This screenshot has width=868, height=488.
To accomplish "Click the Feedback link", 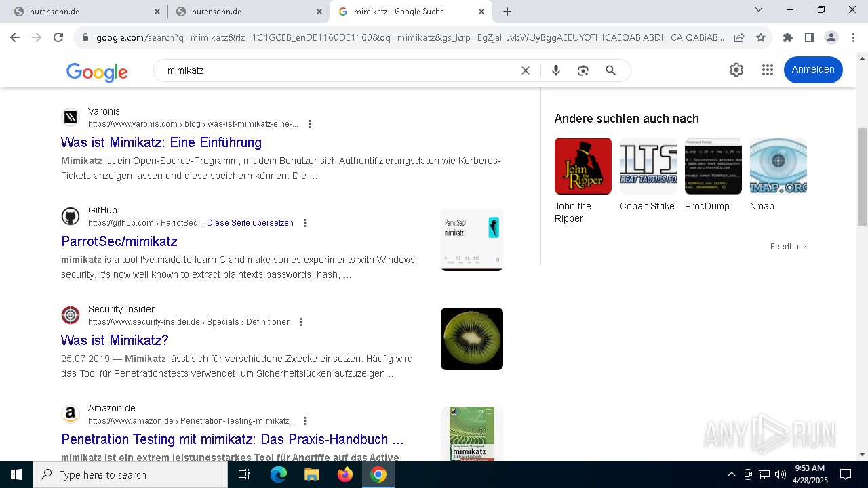I will 789,247.
